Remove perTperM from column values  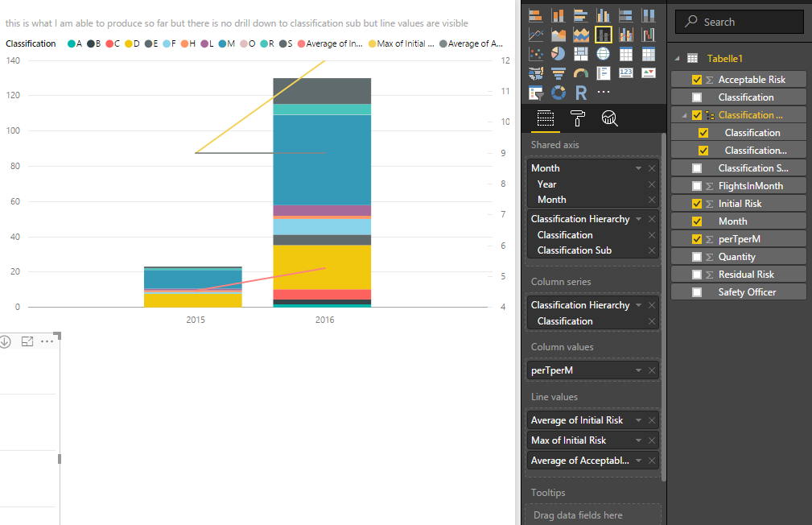tap(652, 370)
